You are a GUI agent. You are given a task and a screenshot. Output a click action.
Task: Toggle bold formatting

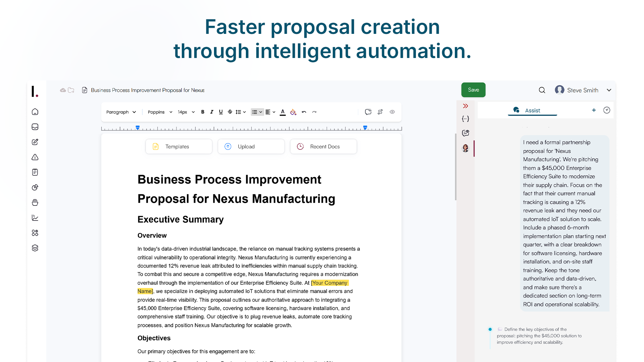(203, 112)
